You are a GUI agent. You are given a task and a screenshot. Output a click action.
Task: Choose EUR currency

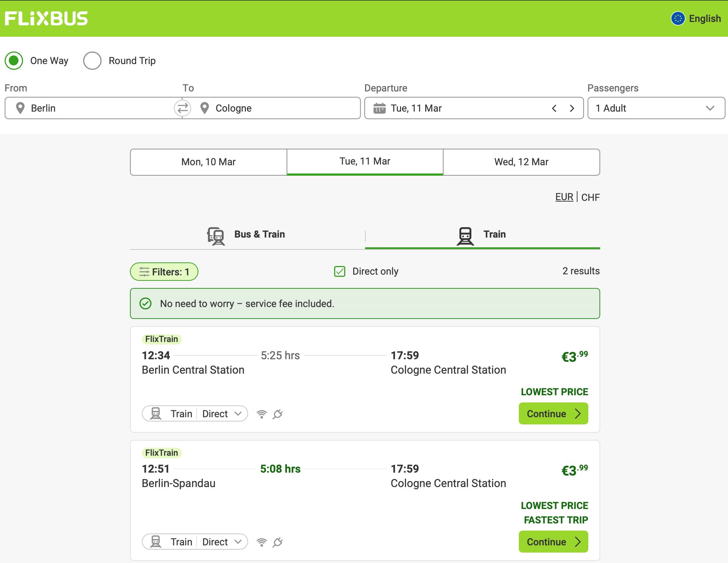pyautogui.click(x=564, y=197)
